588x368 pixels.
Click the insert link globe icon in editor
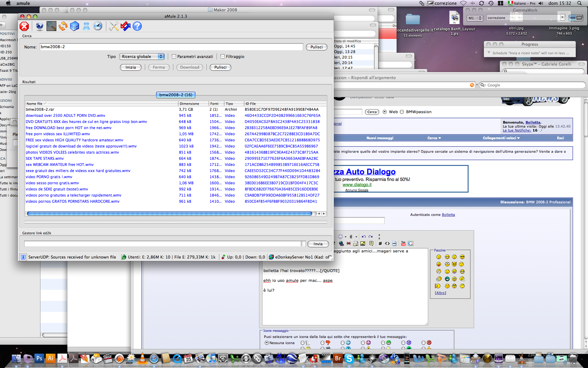(341, 243)
